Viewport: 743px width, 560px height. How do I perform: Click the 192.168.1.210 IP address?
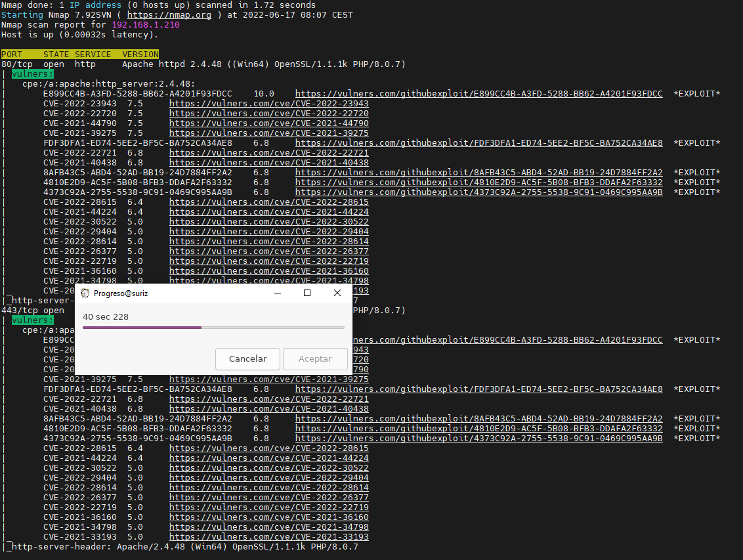[x=146, y=25]
